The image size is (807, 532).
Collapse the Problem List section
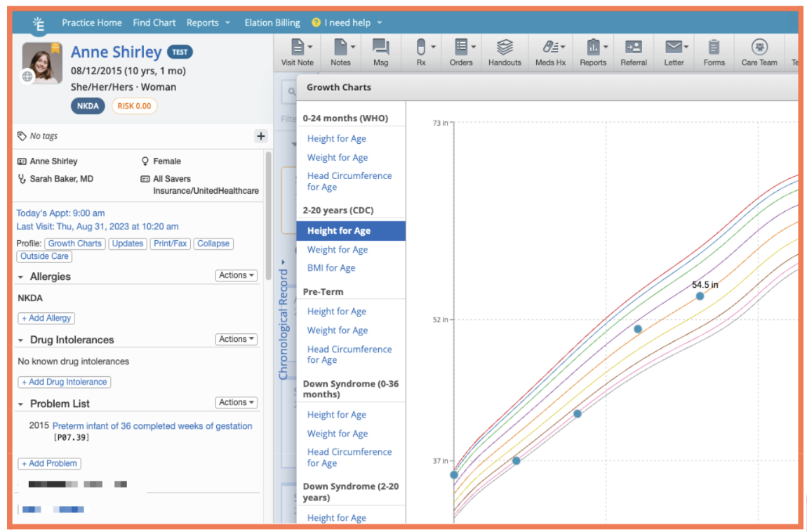21,404
